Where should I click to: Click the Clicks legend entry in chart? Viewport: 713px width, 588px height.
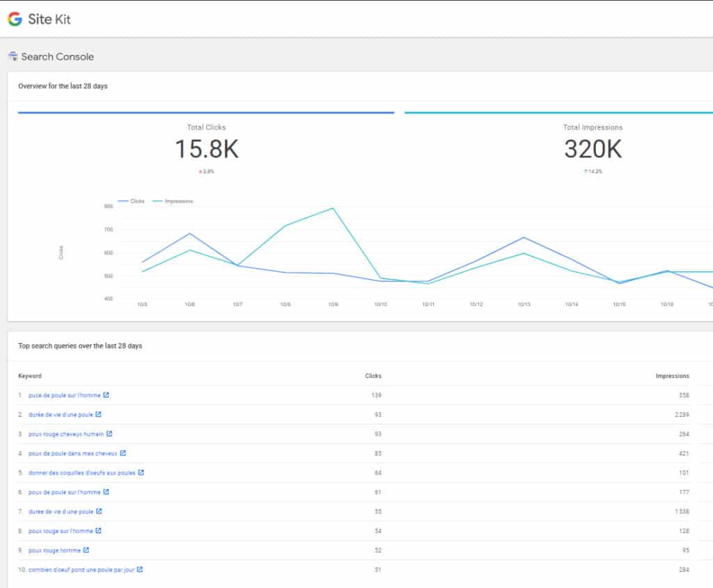coord(132,201)
